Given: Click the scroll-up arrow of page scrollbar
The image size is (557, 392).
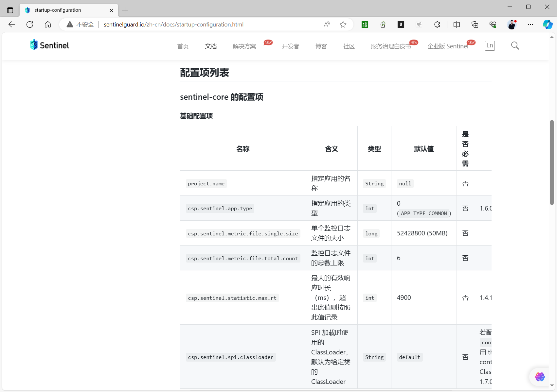Looking at the screenshot, I should pos(552,37).
